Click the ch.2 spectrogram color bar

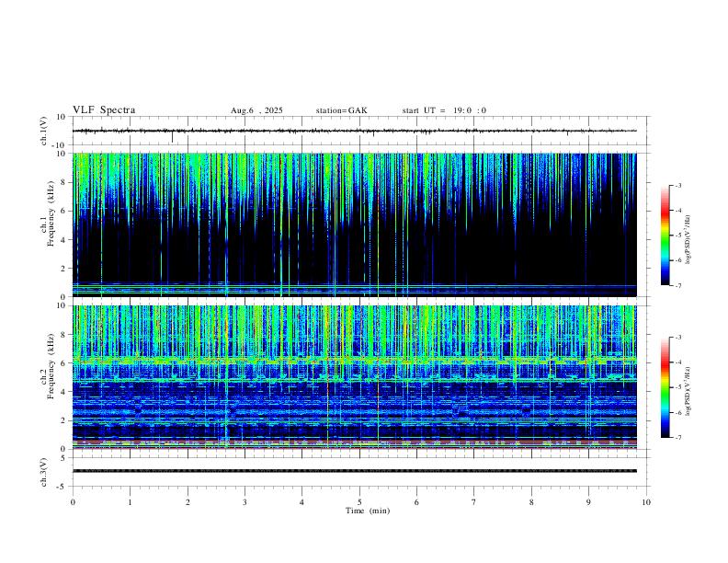(x=665, y=387)
